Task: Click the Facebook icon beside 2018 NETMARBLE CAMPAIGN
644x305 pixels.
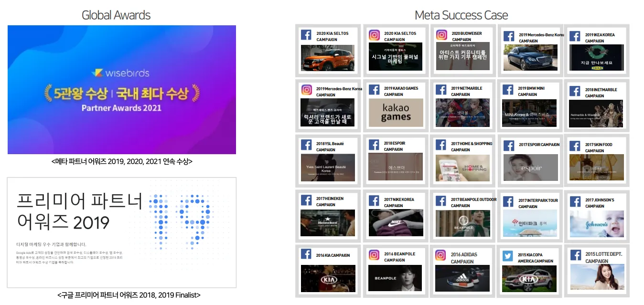Action: point(575,91)
